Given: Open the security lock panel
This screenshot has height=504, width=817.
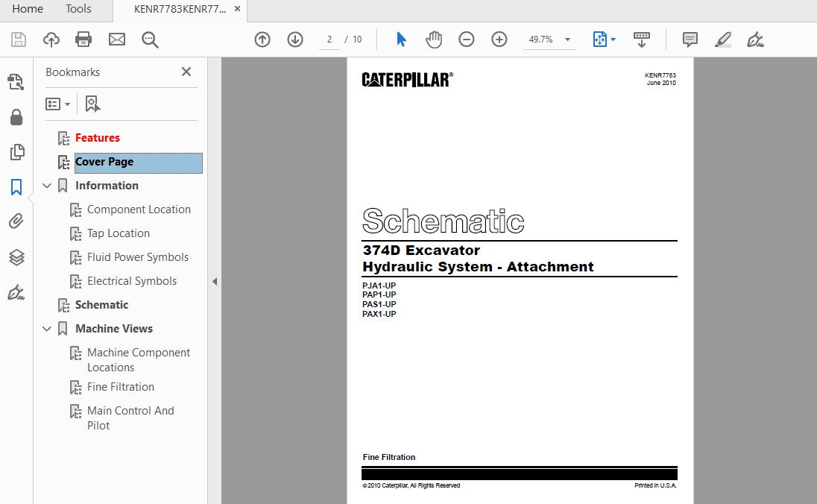Looking at the screenshot, I should point(16,117).
